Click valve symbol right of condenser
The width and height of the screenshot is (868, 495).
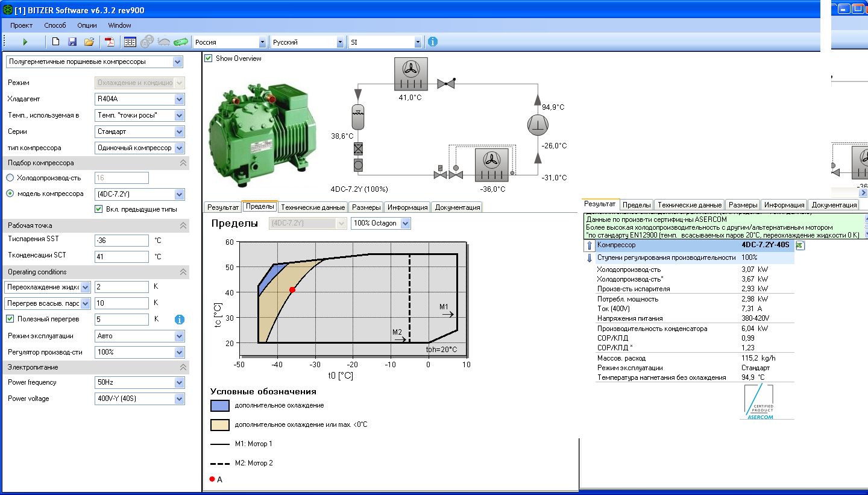coord(446,84)
